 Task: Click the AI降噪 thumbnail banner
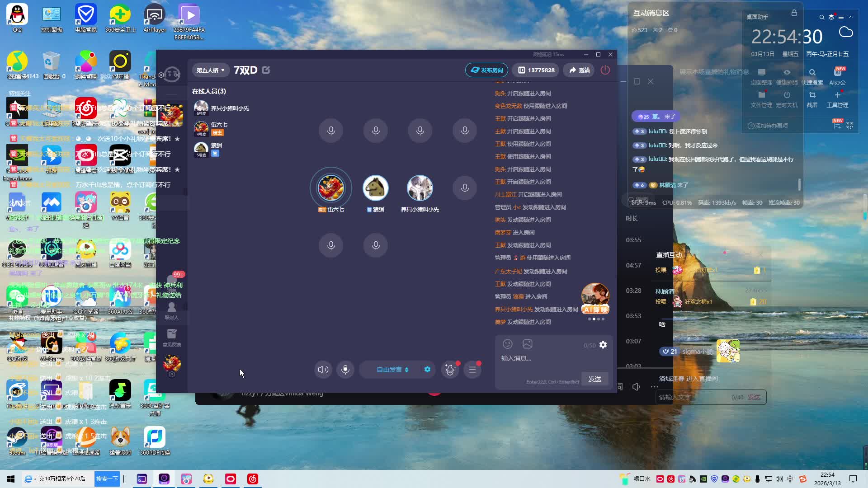(595, 299)
